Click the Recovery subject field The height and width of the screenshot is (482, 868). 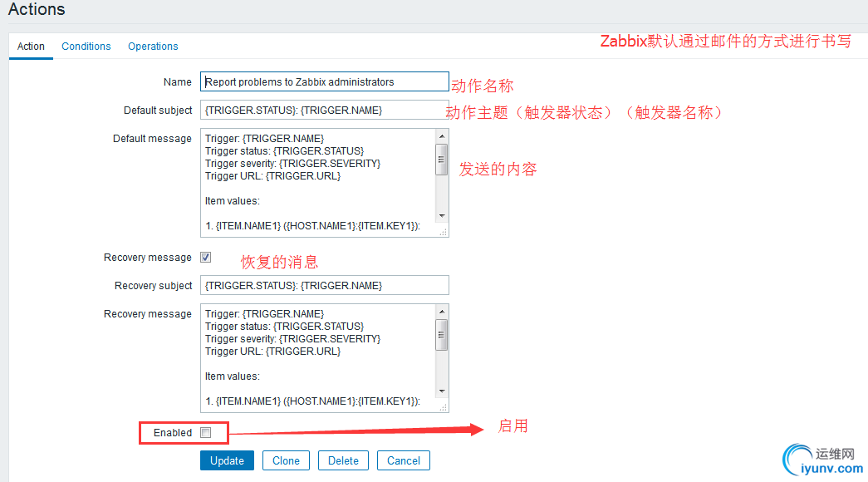coord(325,285)
